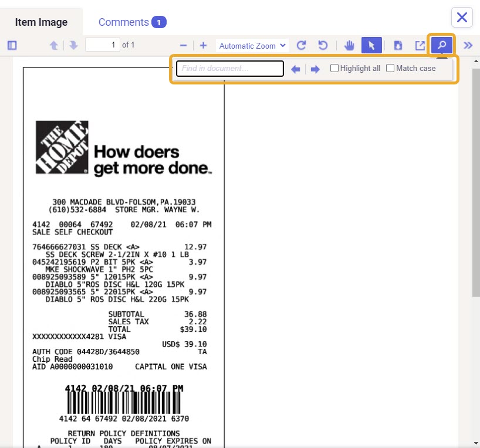
Task: Expand more tools with double chevron
Action: pos(468,45)
